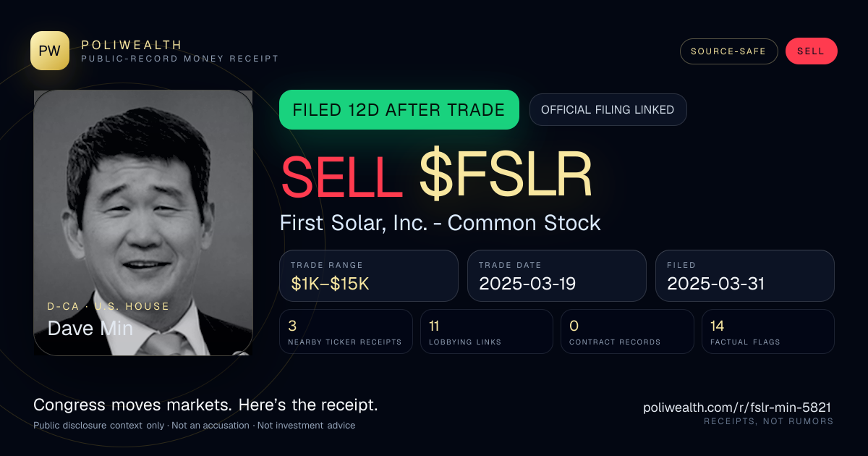Open the 14 Factual Flags tile
Viewport: 868px width, 456px height.
click(767, 332)
